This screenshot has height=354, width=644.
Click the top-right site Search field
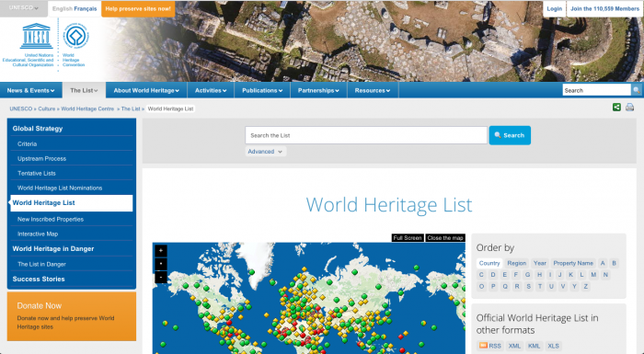[x=596, y=90]
